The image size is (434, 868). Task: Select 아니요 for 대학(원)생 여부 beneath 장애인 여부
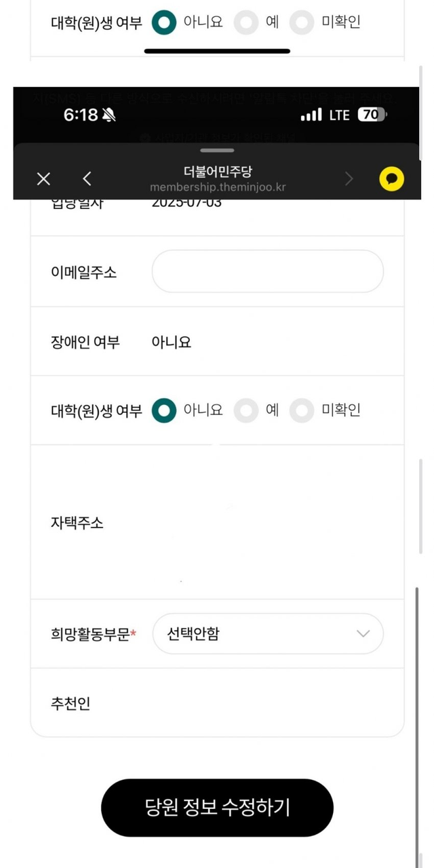[x=164, y=410]
